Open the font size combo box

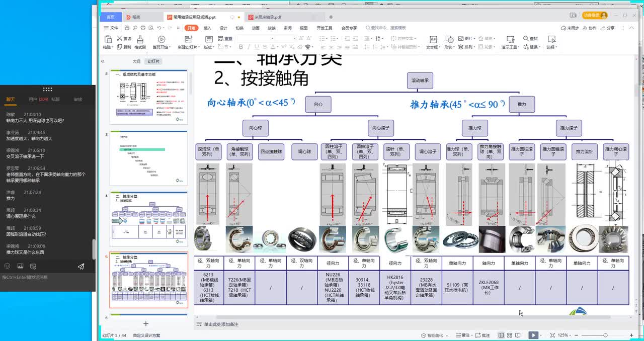(x=285, y=39)
